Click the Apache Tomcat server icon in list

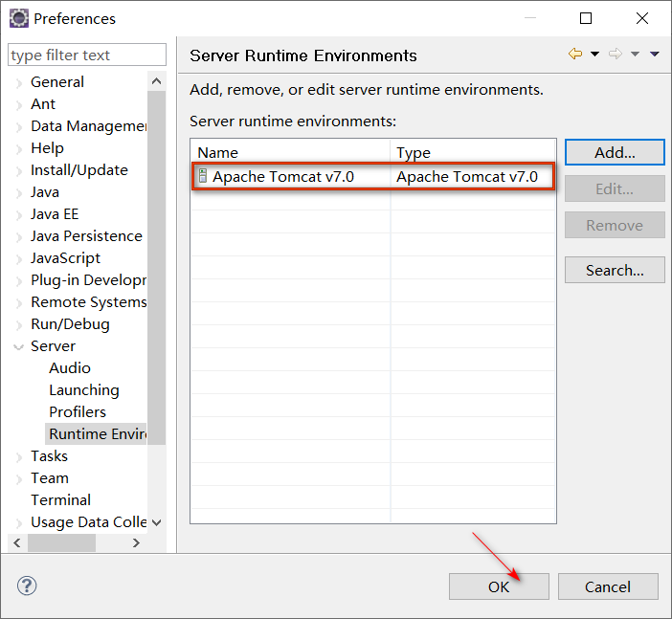pyautogui.click(x=203, y=176)
